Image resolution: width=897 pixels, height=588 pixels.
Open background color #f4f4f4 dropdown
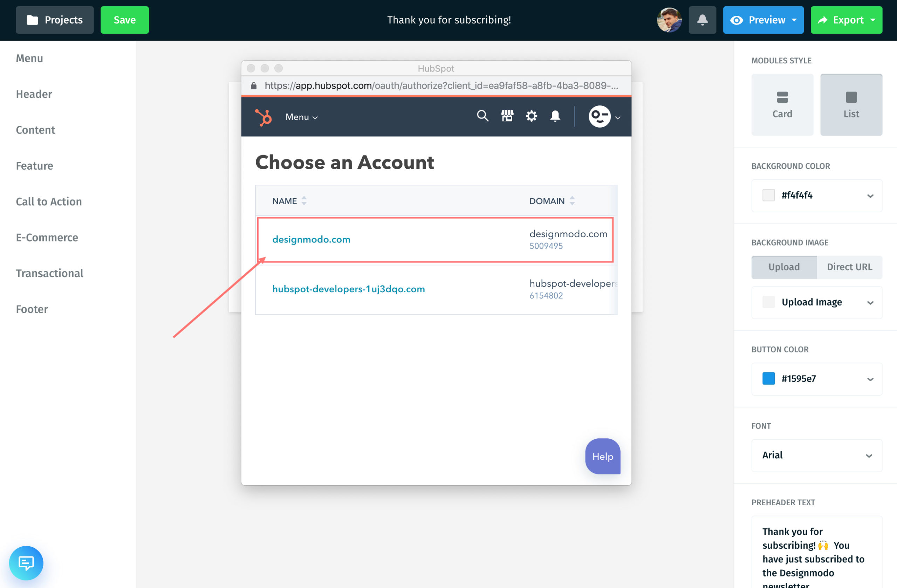[x=817, y=195]
